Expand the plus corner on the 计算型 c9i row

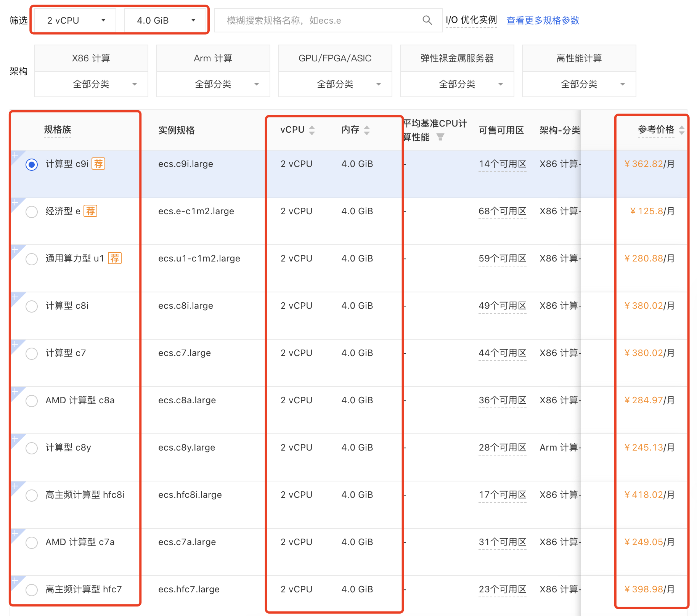click(16, 155)
